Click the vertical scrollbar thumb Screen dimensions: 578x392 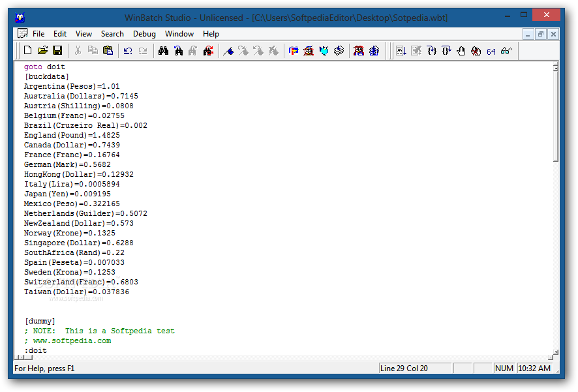click(x=556, y=116)
